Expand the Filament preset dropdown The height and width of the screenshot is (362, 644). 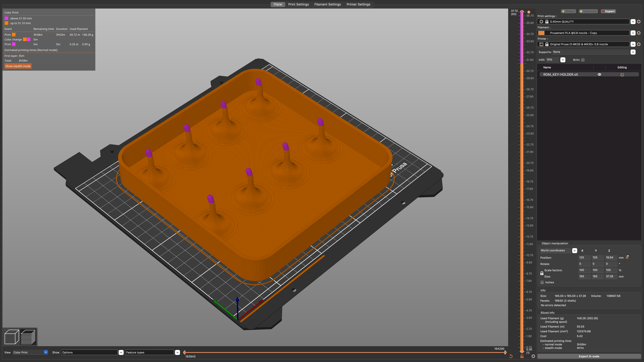coord(633,33)
